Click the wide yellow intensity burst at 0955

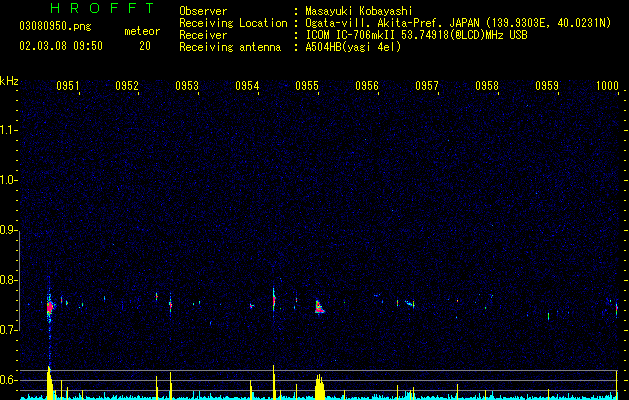point(319,387)
